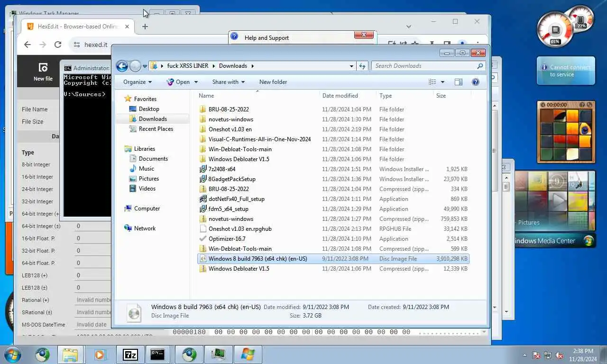Expand the view options dropdown arrow

(x=442, y=82)
